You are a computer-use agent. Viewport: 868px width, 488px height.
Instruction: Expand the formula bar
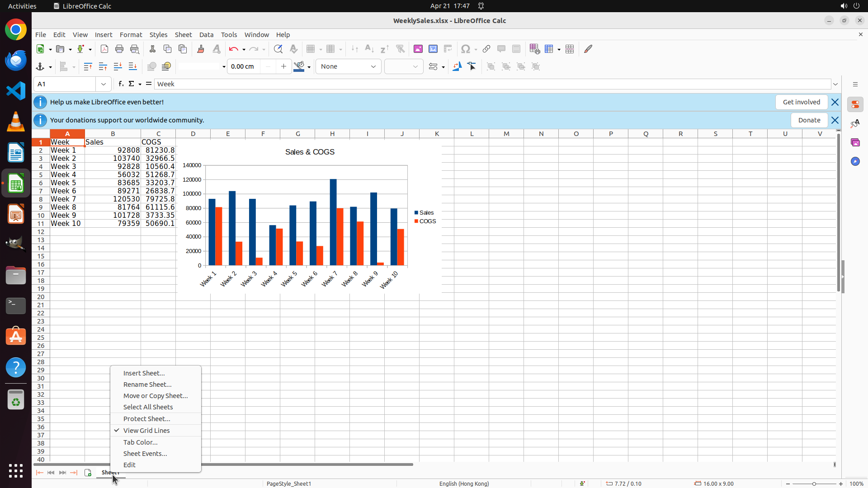point(835,84)
